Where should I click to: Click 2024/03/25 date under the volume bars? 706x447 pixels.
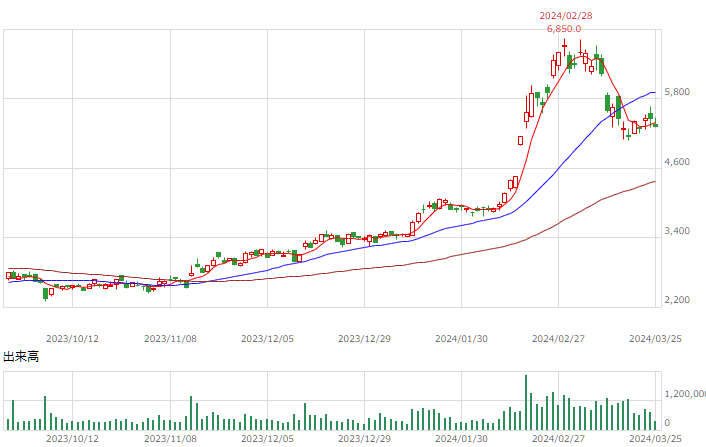click(655, 438)
